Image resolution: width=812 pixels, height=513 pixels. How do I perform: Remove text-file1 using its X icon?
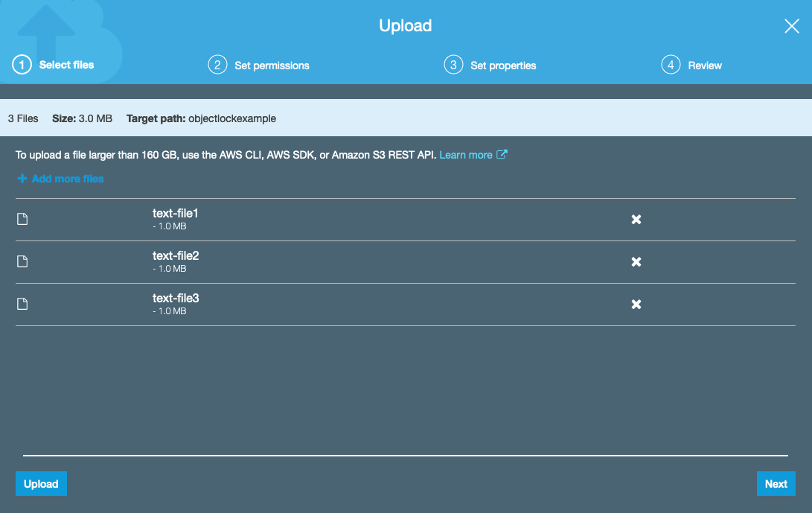click(x=636, y=219)
